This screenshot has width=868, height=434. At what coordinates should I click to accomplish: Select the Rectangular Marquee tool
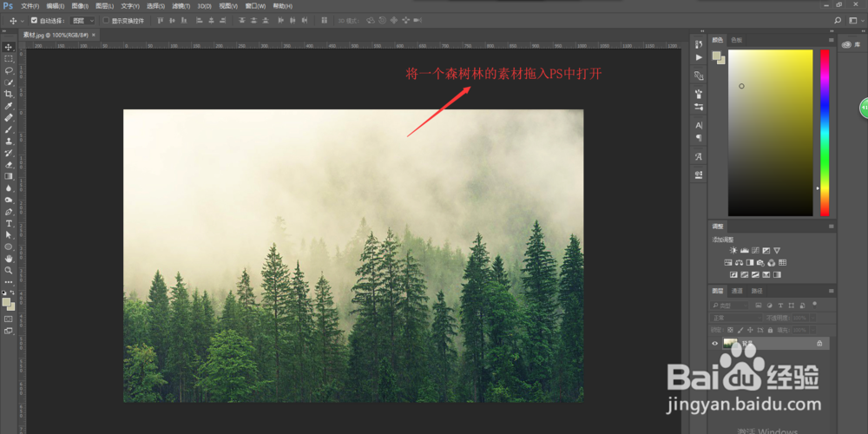[x=9, y=59]
